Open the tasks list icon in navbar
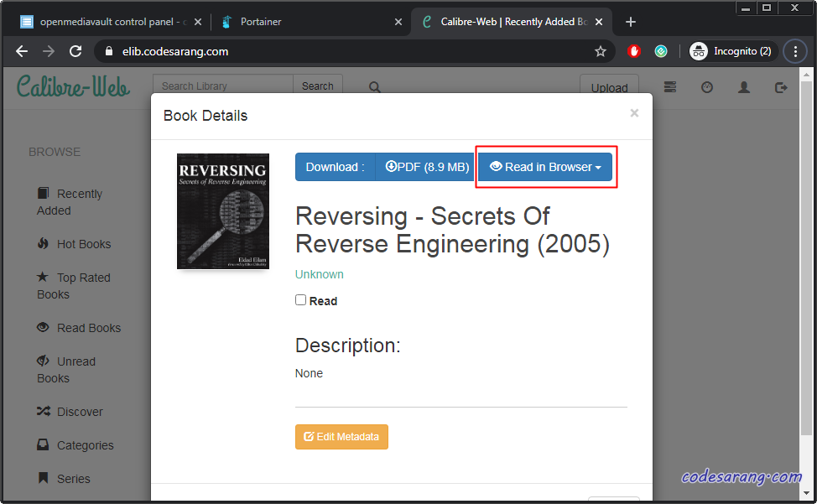Screen dimensions: 817x504 pos(670,87)
